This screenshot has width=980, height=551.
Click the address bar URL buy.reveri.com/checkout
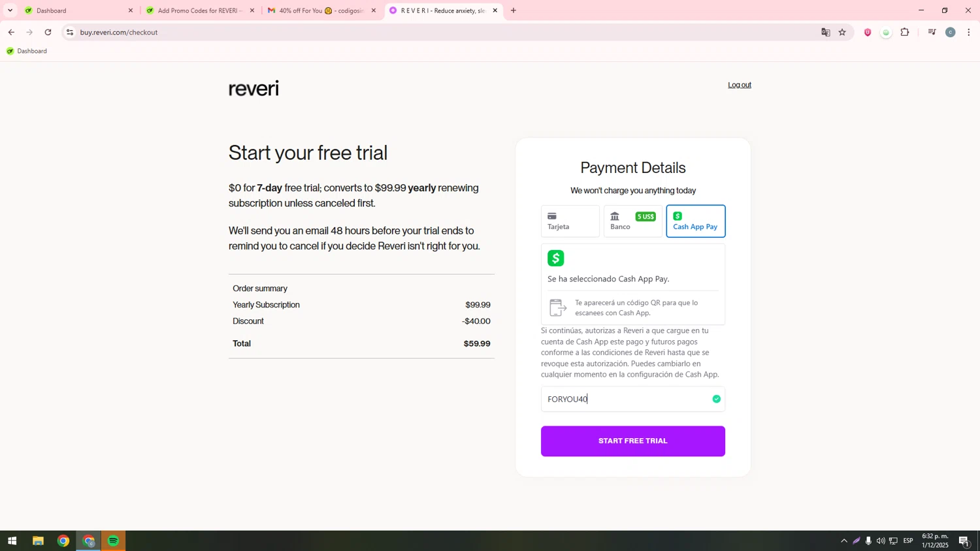119,32
